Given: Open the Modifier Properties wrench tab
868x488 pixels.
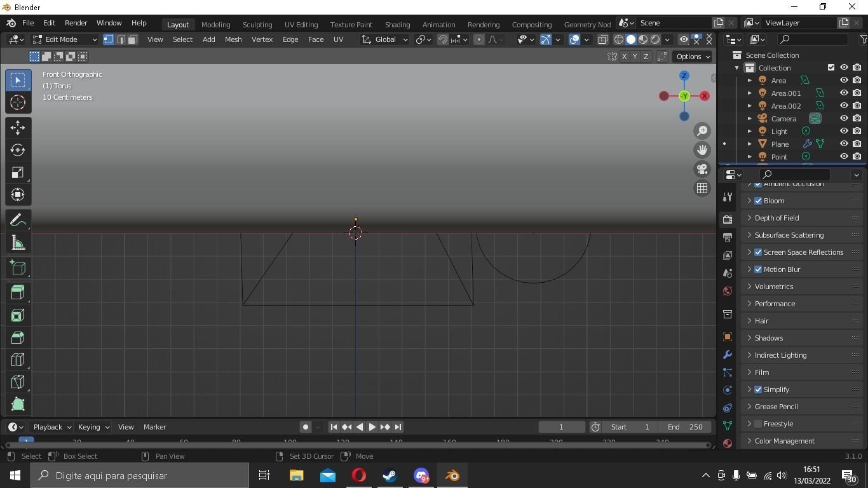Looking at the screenshot, I should coord(728,355).
